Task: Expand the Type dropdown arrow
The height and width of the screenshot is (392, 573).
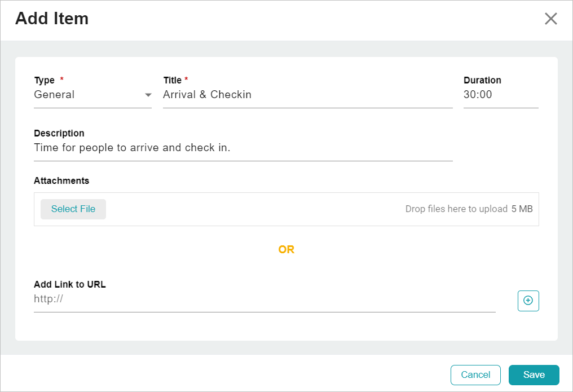Action: click(x=148, y=95)
